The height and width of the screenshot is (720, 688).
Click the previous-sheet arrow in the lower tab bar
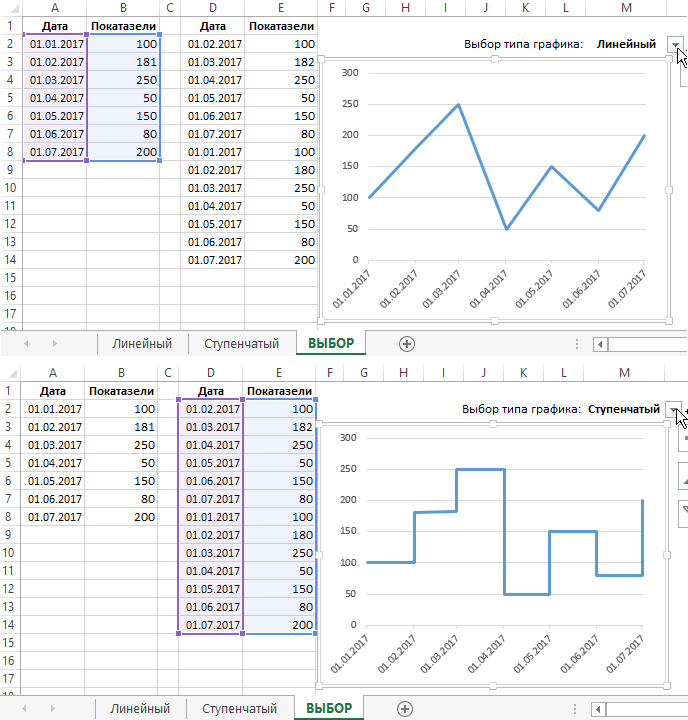coord(24,709)
